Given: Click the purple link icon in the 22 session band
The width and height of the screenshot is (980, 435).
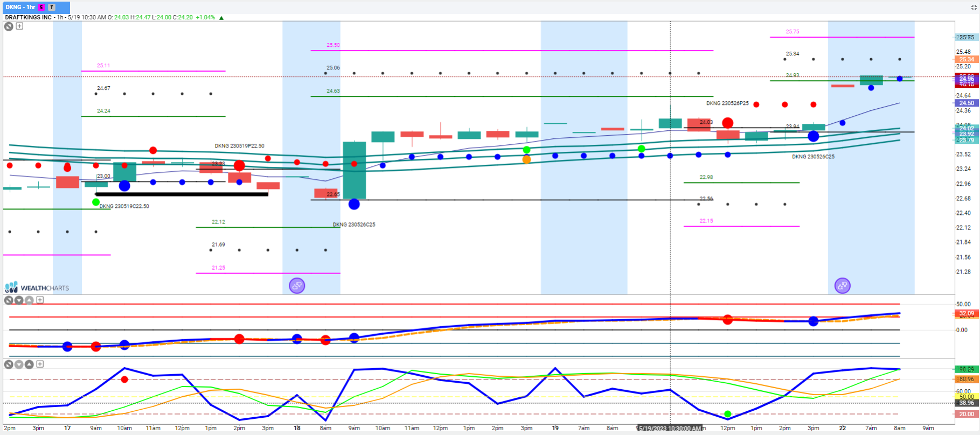Looking at the screenshot, I should (843, 285).
